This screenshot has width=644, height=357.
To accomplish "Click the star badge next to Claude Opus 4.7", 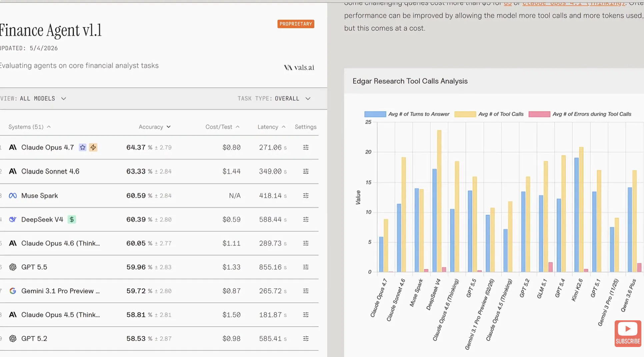I will [83, 147].
